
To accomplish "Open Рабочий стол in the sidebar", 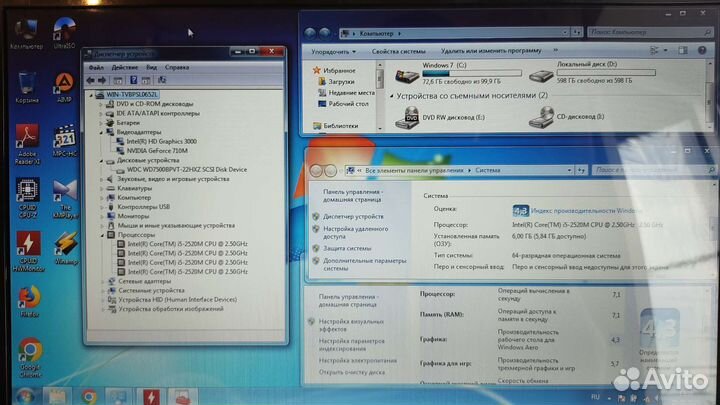I will [343, 104].
